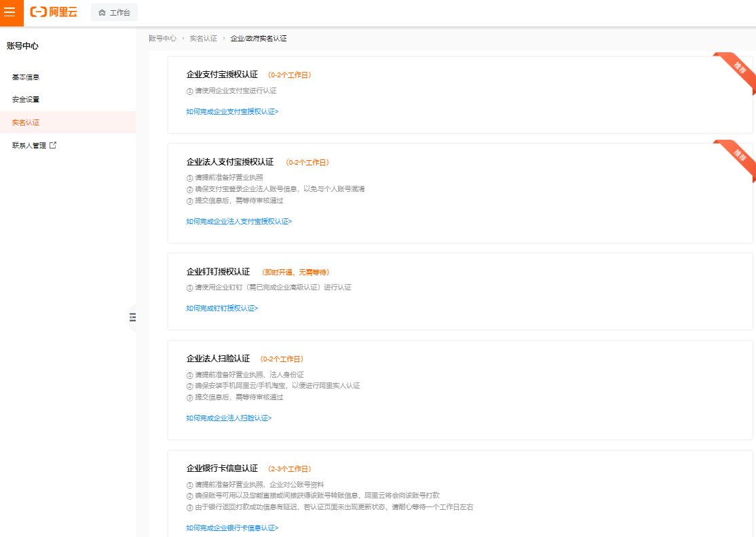Open 如何完成企业支付宝授权认证 link
The height and width of the screenshot is (537, 756).
(x=232, y=112)
